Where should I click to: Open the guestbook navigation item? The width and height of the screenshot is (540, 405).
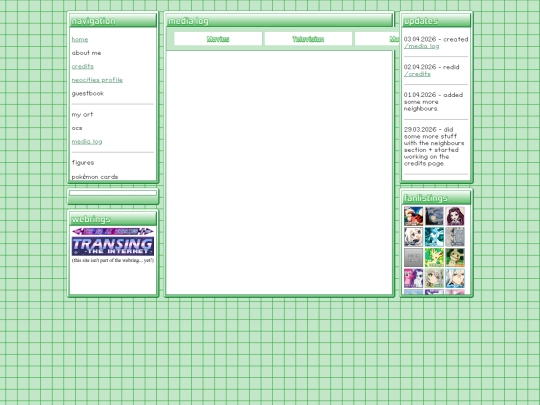pyautogui.click(x=88, y=93)
